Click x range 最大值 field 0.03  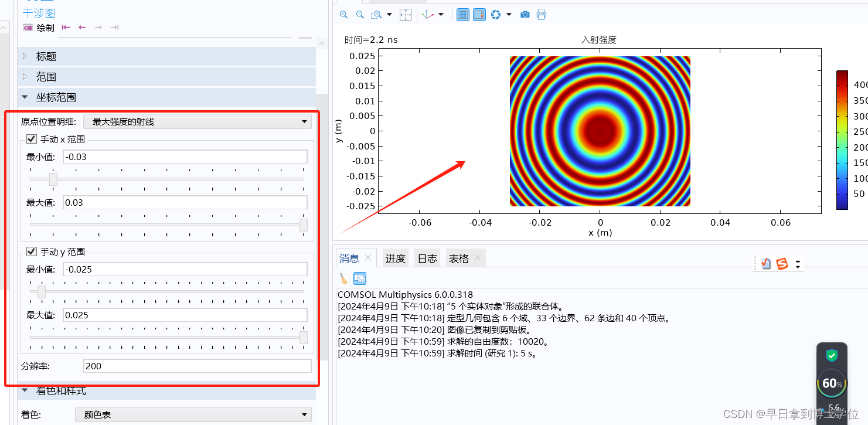(185, 202)
